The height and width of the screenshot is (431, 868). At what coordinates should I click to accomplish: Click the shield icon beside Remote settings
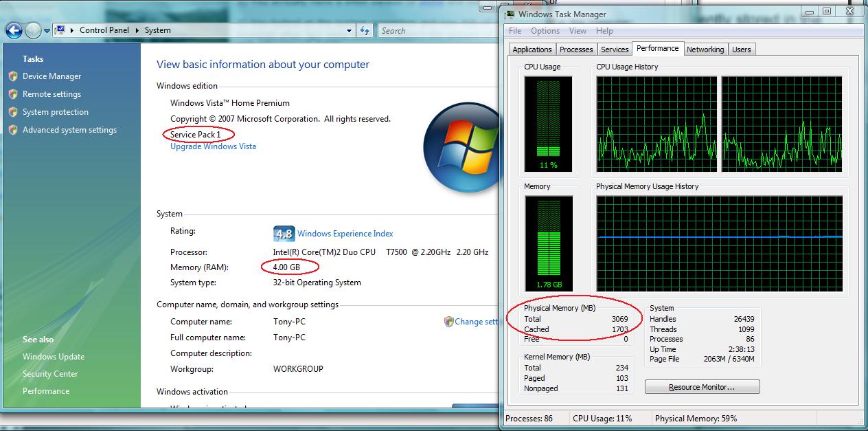(x=13, y=94)
